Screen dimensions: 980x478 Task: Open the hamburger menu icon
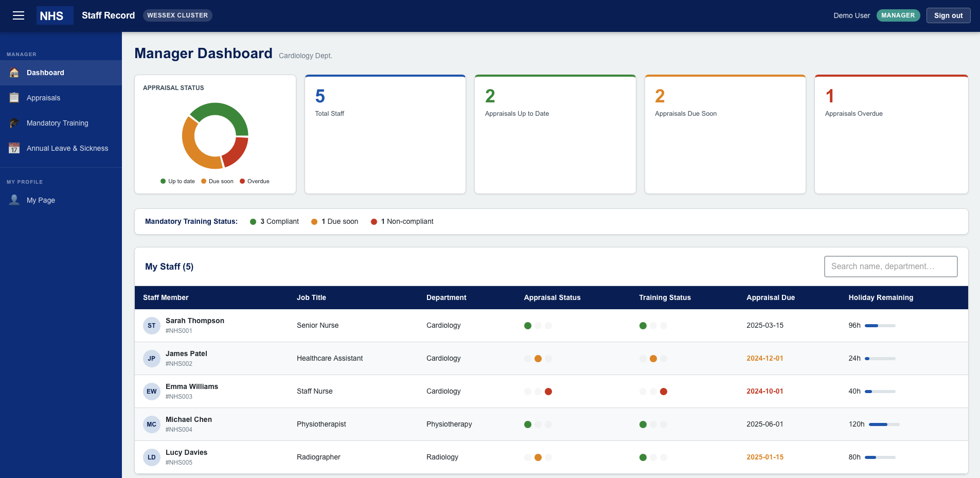[x=19, y=15]
